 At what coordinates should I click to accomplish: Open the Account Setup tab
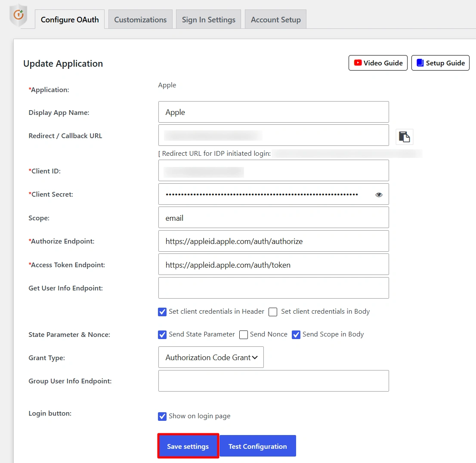[x=275, y=19]
